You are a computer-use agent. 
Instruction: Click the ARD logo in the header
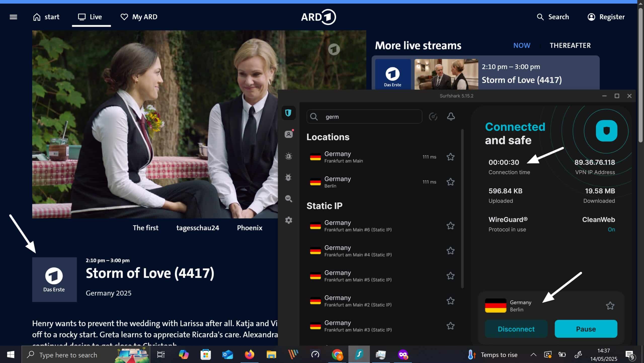[x=318, y=17]
